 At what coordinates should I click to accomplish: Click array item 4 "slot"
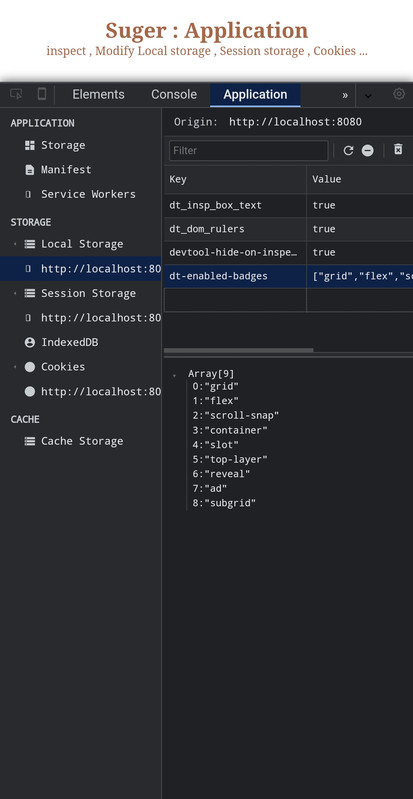coord(215,445)
